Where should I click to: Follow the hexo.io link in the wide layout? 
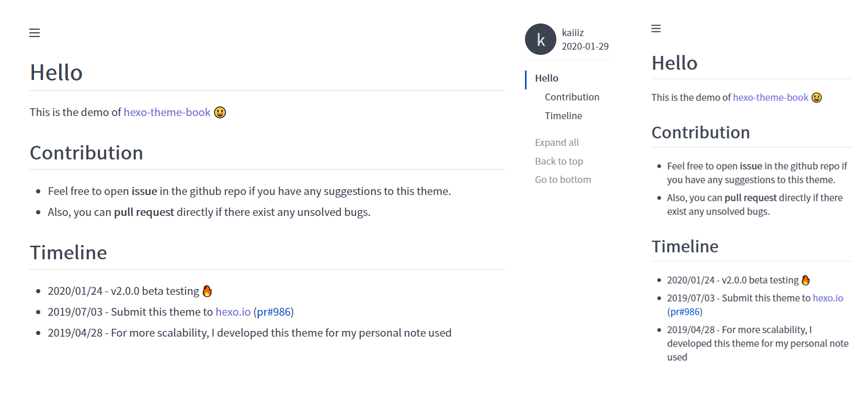pyautogui.click(x=233, y=312)
